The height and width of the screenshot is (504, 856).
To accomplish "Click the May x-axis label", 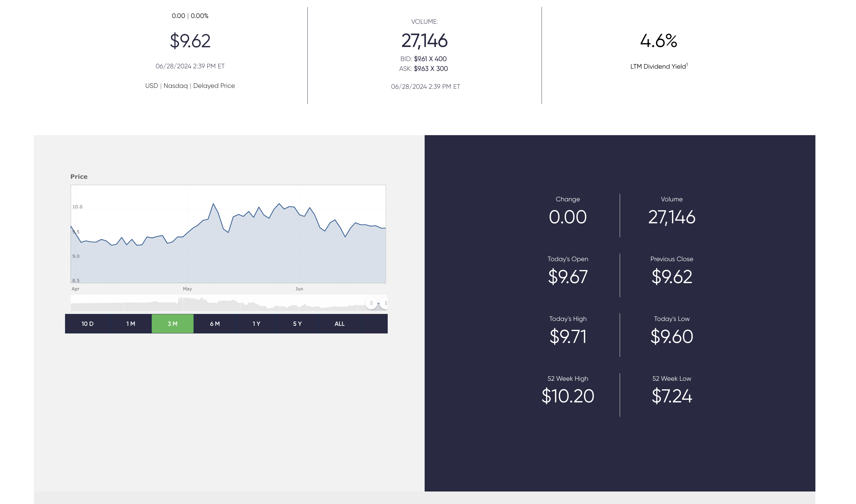I will tap(187, 289).
